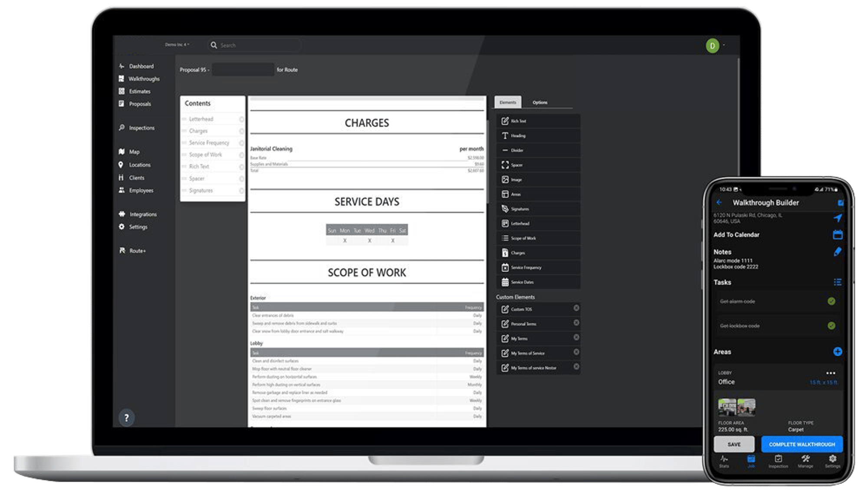The image size is (868, 494).
Task: Click the Integrations puzzle icon
Action: (122, 214)
